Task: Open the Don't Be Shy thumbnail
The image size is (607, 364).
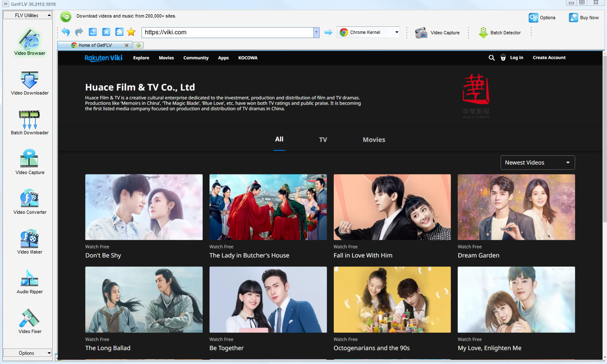Action: point(144,207)
